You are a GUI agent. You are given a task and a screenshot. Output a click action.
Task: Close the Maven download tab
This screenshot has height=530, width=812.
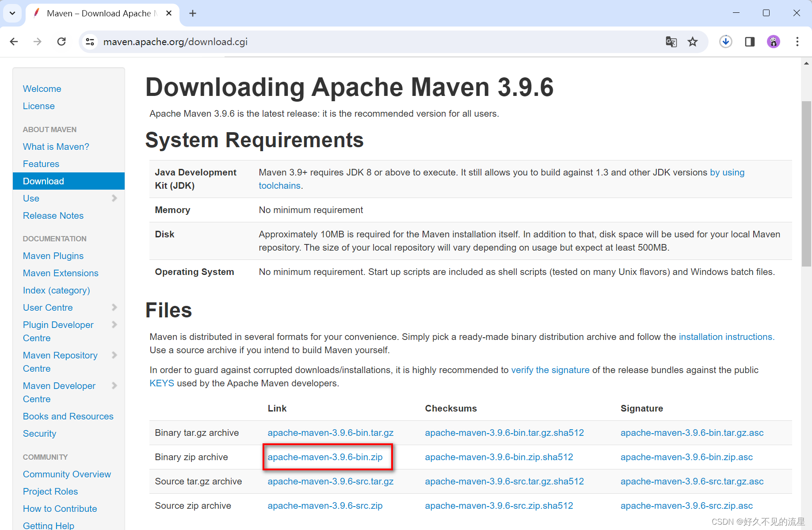coord(169,13)
